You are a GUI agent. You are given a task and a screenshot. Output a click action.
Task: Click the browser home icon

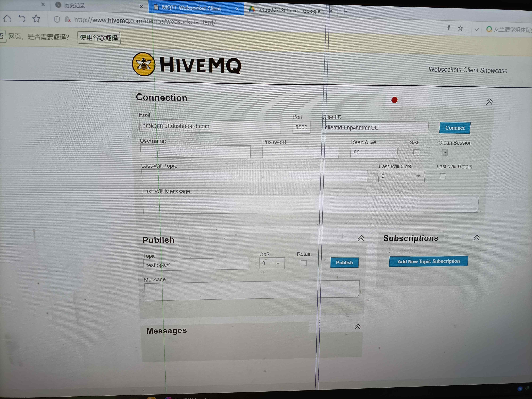[7, 18]
